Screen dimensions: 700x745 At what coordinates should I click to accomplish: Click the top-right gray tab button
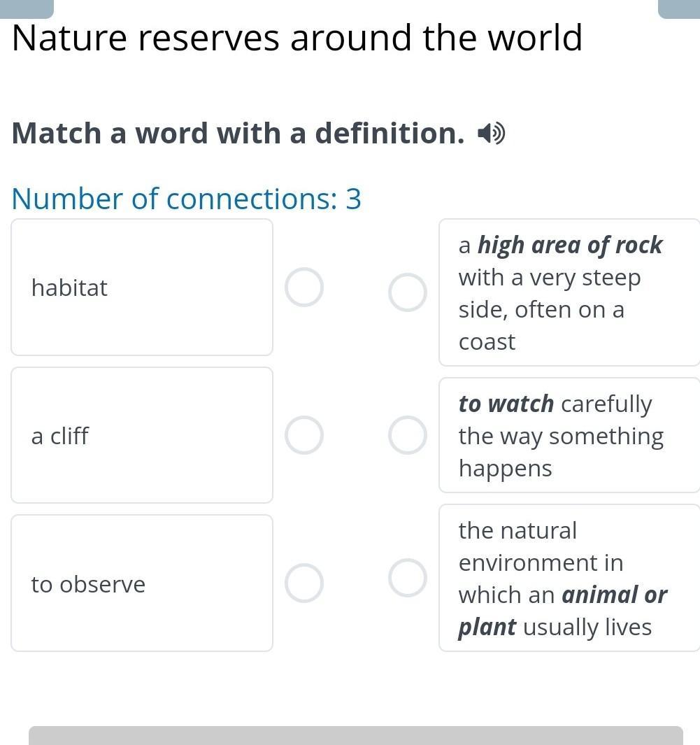[x=678, y=8]
